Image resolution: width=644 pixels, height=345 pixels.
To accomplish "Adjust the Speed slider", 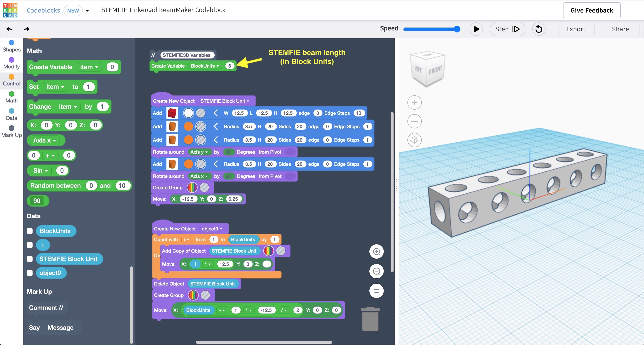I will point(432,29).
